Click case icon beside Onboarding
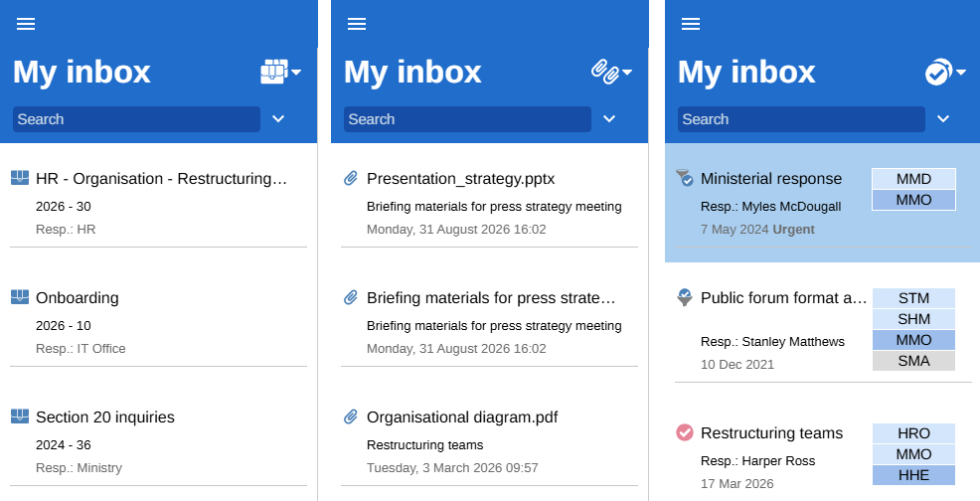 pos(20,297)
